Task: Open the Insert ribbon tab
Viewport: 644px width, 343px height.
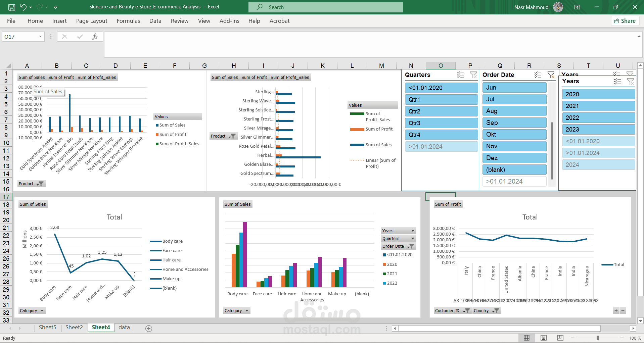Action: click(x=59, y=21)
